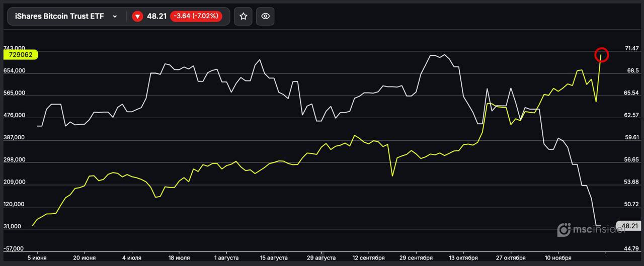This screenshot has height=266, width=644.
Task: Select the 5 июня date on the axis
Action: pyautogui.click(x=37, y=258)
